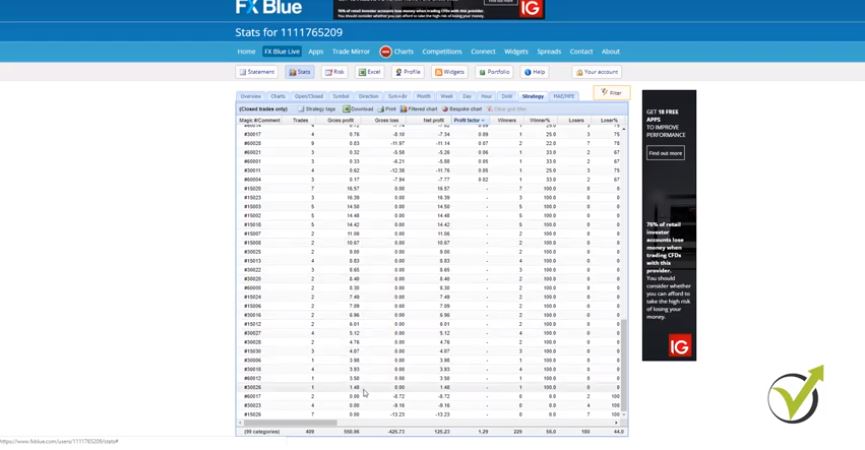
Task: Click the Download toolbar item
Action: point(358,109)
